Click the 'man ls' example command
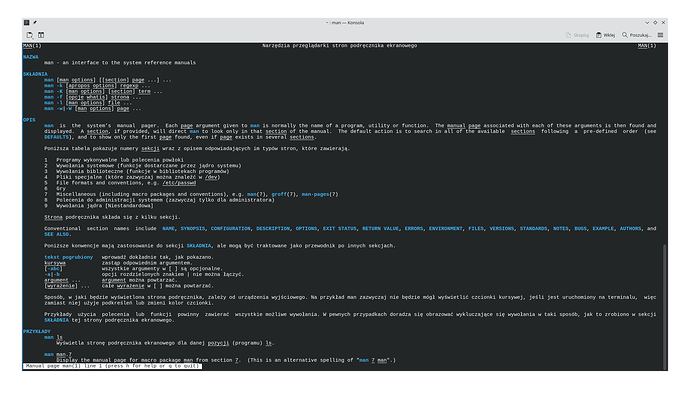The height and width of the screenshot is (397, 690). click(x=53, y=338)
